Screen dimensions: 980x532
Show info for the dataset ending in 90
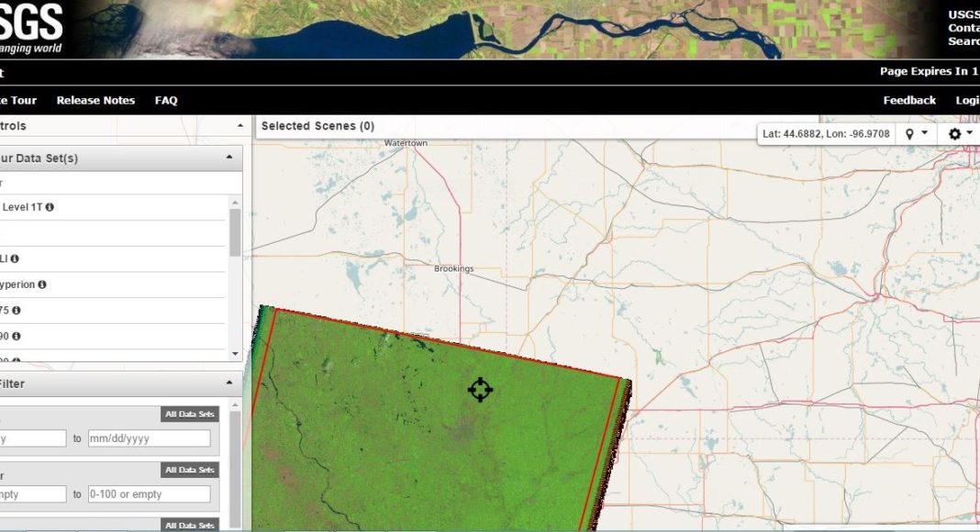tap(17, 336)
